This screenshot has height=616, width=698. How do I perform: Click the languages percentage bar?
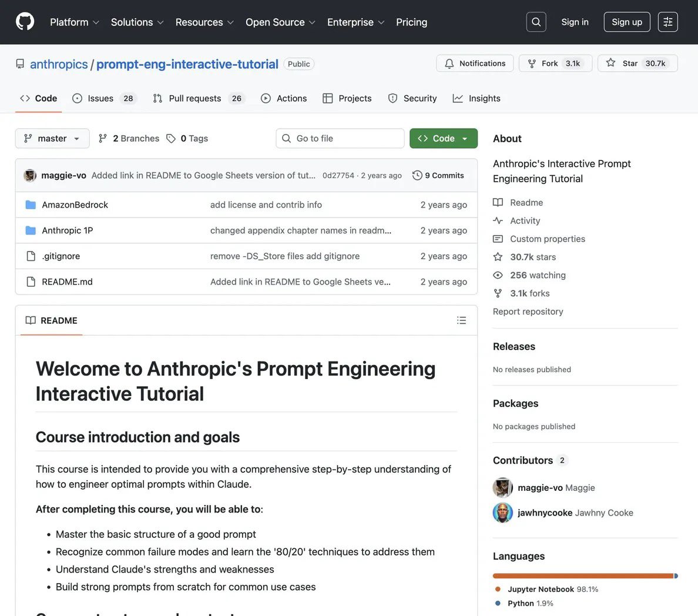tap(585, 576)
